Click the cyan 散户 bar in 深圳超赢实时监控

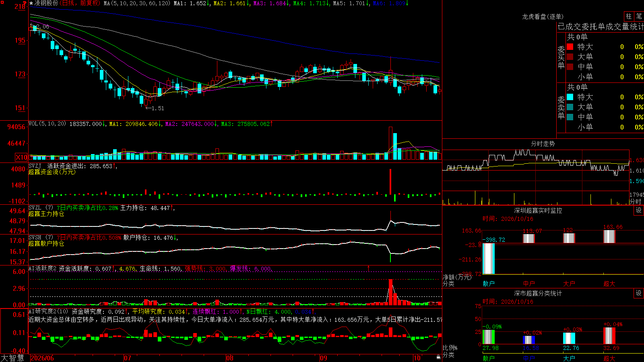coord(489,259)
